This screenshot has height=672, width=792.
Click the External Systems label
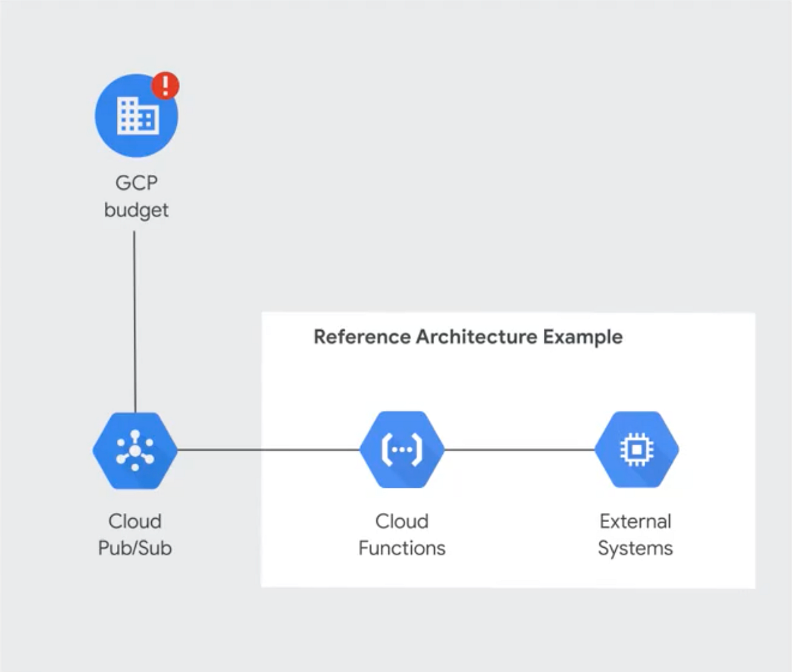point(635,535)
